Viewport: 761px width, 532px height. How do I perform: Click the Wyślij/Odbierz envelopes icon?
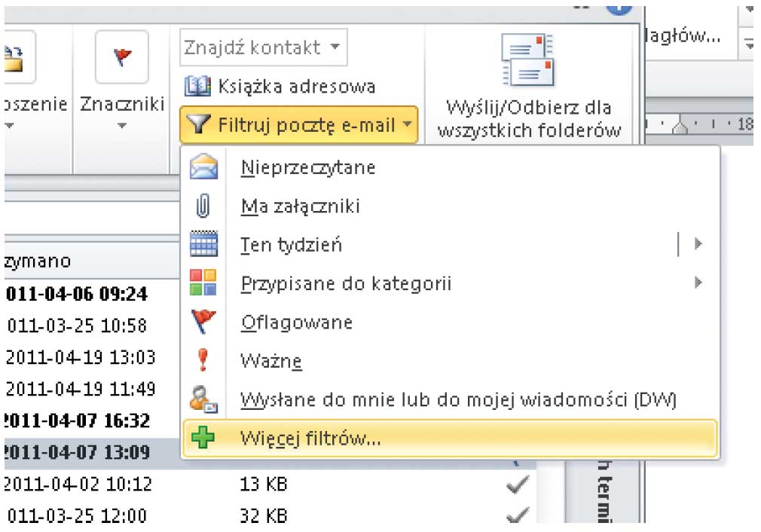[x=527, y=60]
